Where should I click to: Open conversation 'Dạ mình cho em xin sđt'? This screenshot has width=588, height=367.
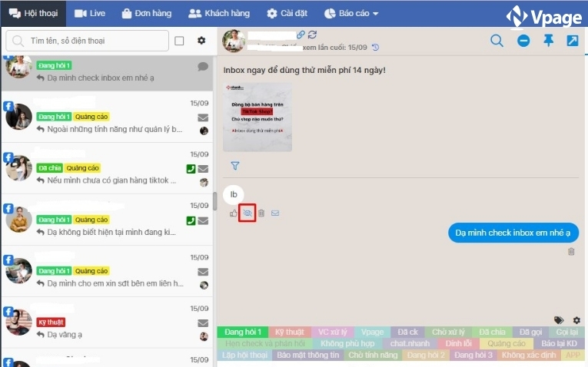pyautogui.click(x=108, y=272)
